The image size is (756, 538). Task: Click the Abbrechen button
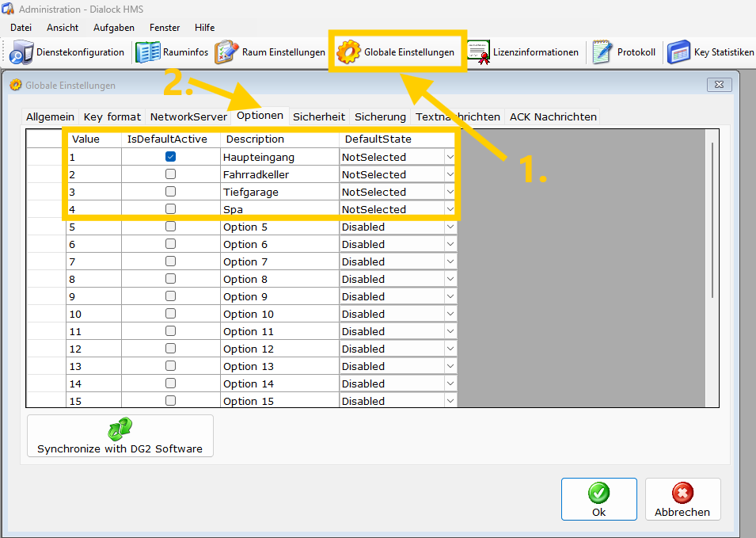pyautogui.click(x=682, y=499)
